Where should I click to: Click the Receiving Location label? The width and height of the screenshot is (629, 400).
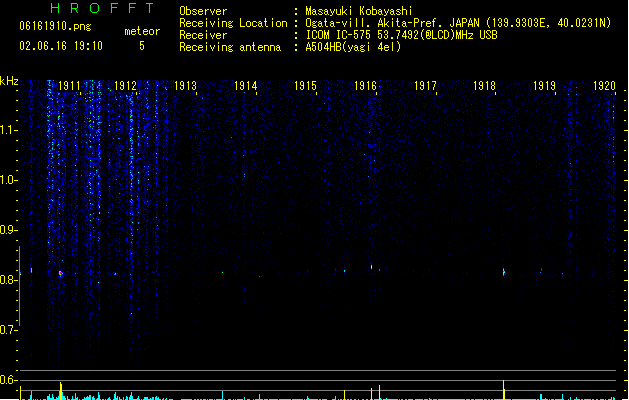coord(233,23)
